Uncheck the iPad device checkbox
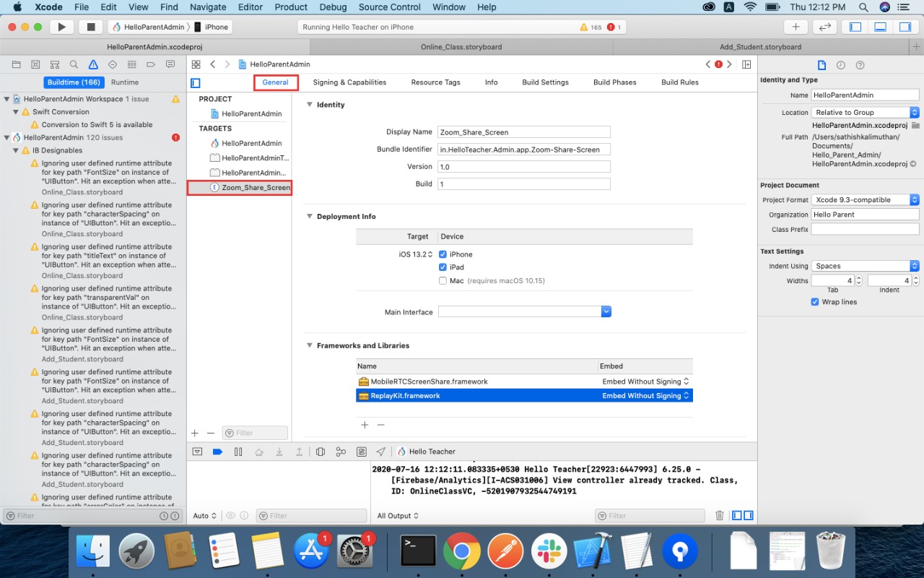The width and height of the screenshot is (924, 578). tap(443, 267)
